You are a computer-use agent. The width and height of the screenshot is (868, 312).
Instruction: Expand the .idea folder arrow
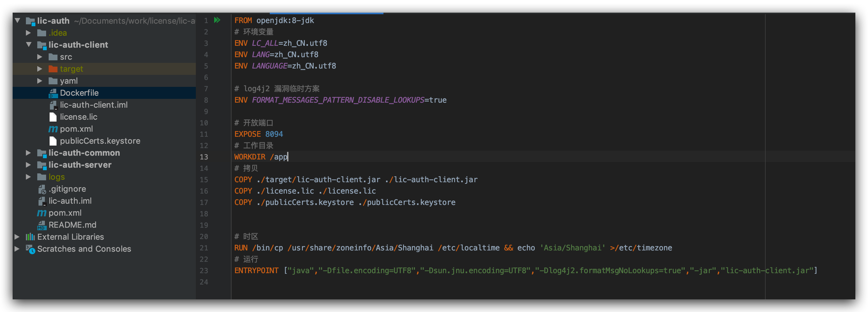point(29,33)
